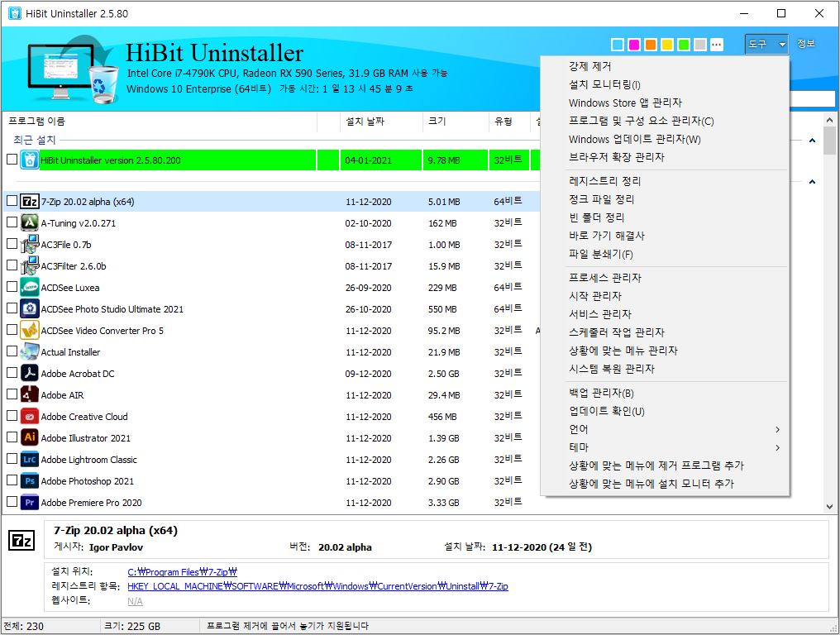Sort by 프로그램 이름 column header
This screenshot has width=840, height=635.
click(160, 122)
